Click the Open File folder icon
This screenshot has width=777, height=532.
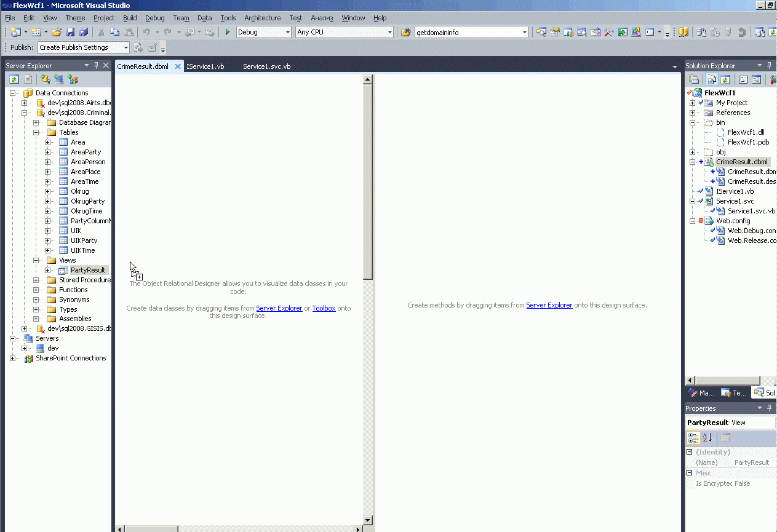point(57,32)
